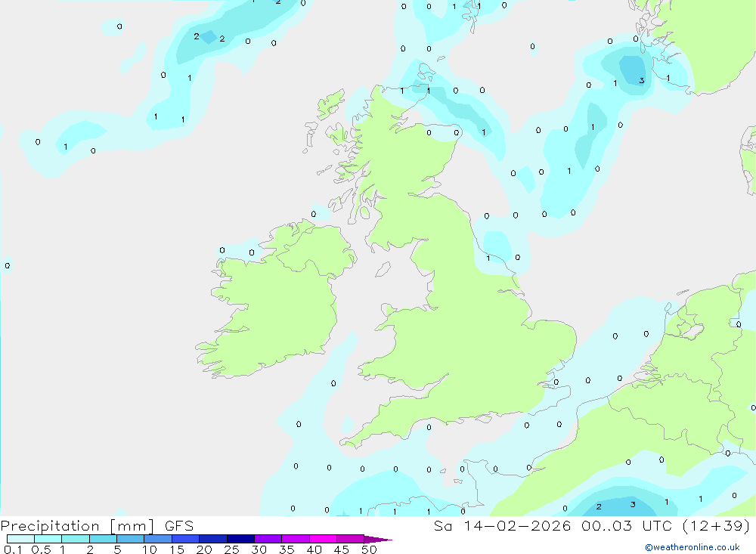Select the 0.5–1 mm legend color swatch

tap(48, 539)
